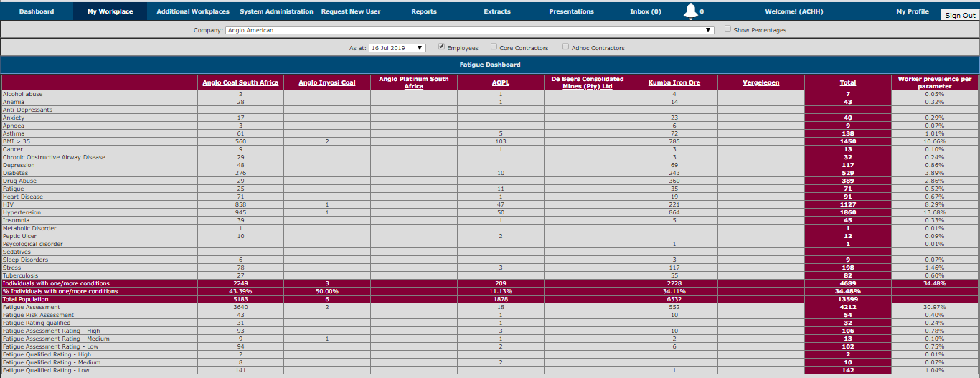Open Anglo Platinum South Africa column link

414,82
